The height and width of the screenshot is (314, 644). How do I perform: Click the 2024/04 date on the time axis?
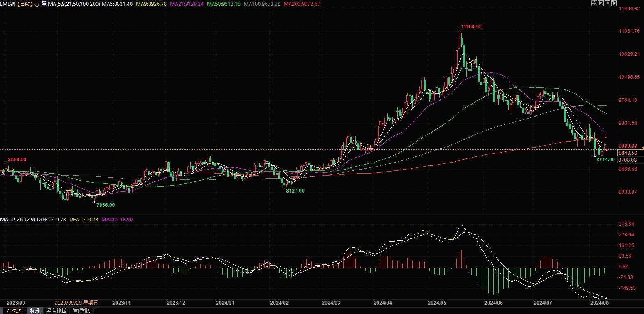coord(383,303)
